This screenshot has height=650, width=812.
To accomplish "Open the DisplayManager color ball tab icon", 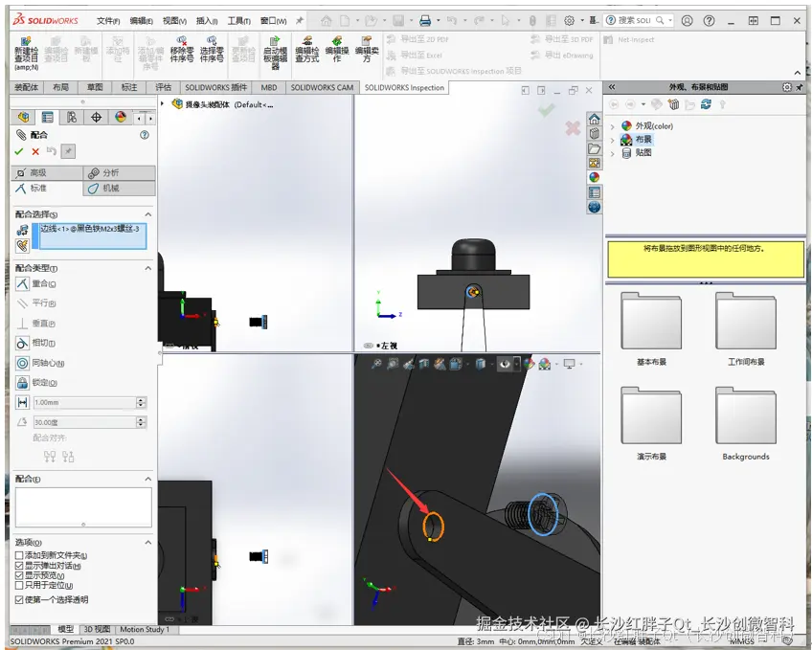I will 121,118.
